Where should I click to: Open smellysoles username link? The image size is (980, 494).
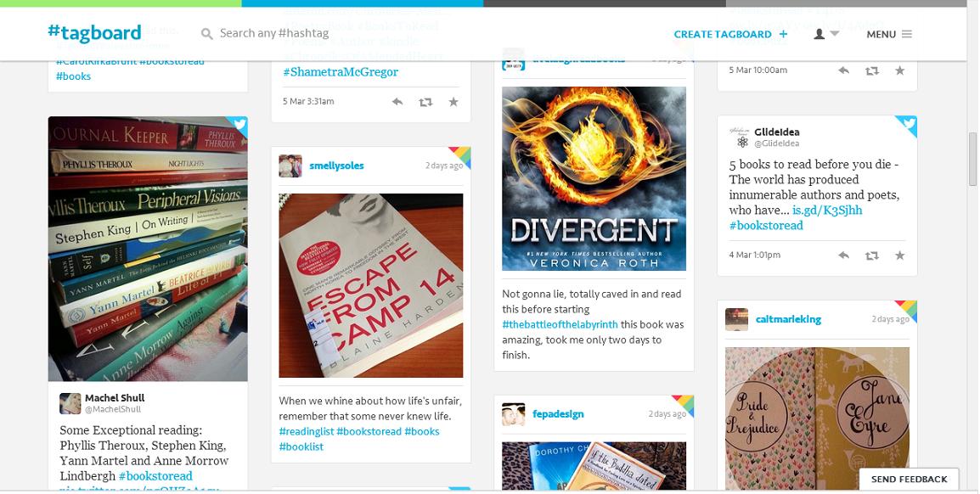pyautogui.click(x=336, y=166)
